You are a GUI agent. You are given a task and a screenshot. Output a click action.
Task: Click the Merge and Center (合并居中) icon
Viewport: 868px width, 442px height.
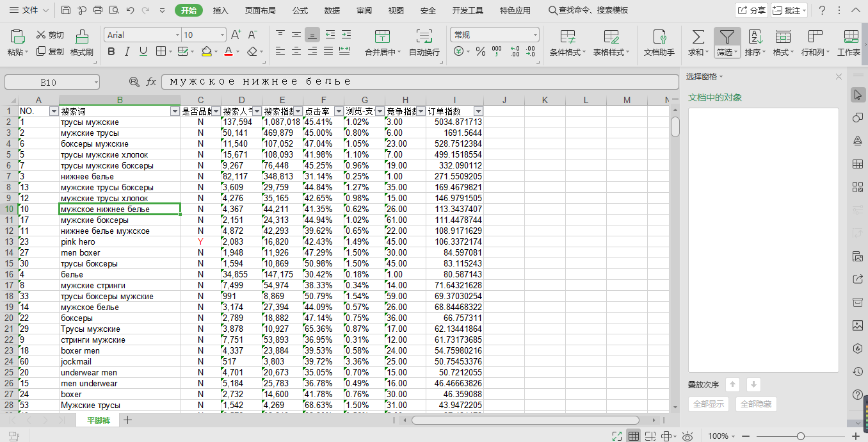pos(382,37)
